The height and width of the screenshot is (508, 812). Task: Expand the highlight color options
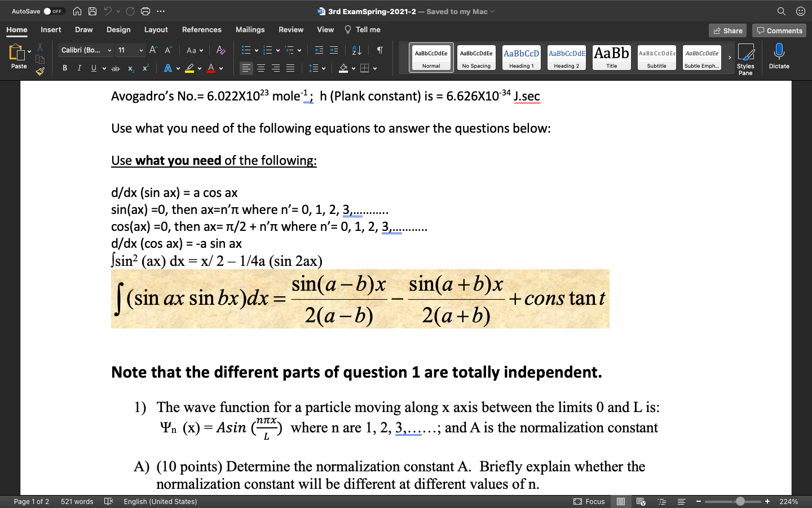[200, 68]
